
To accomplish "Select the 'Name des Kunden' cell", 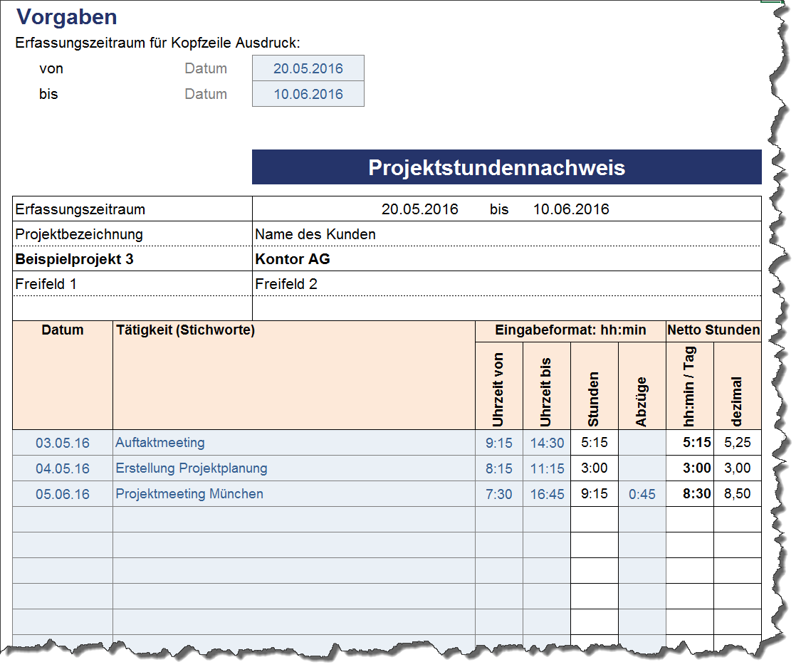I will [x=507, y=234].
